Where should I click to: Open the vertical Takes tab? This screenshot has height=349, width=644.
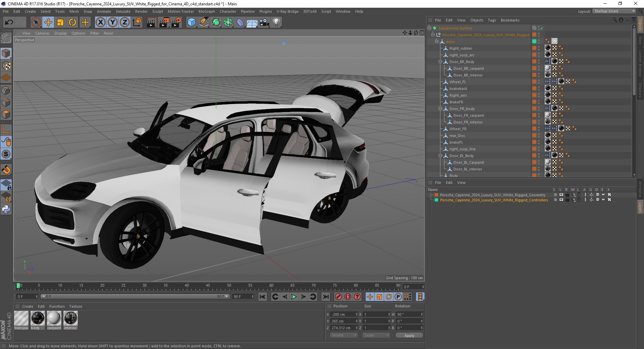(x=640, y=40)
